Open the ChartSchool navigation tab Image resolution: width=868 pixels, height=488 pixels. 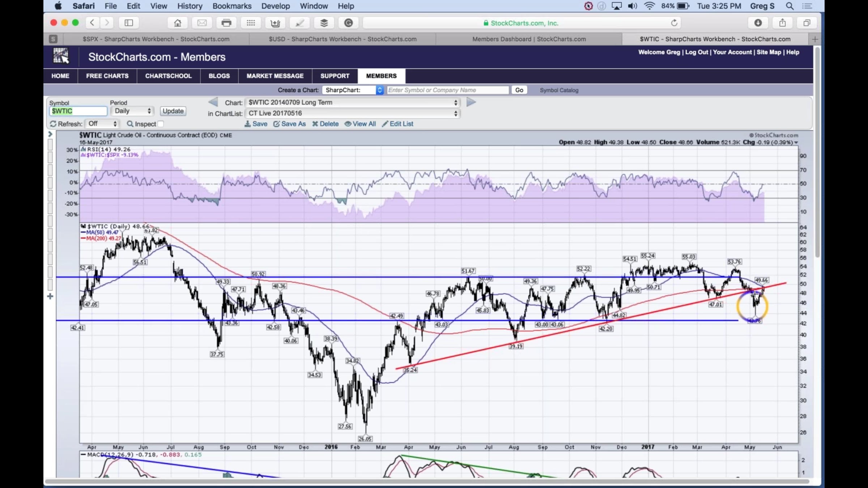pyautogui.click(x=169, y=76)
